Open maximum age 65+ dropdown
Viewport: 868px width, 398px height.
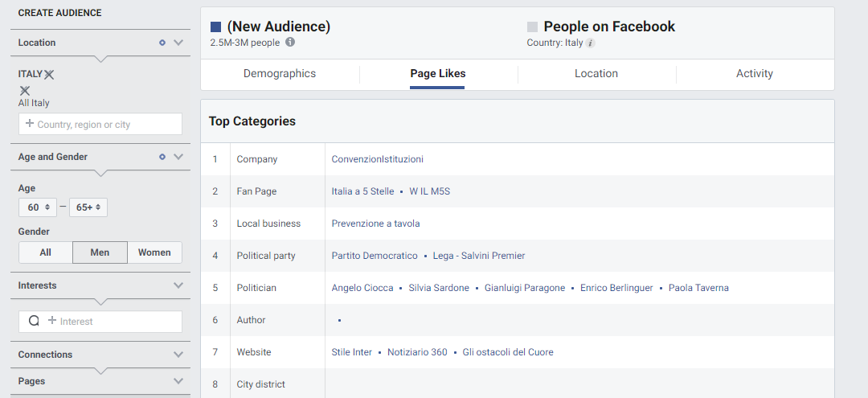tap(88, 207)
